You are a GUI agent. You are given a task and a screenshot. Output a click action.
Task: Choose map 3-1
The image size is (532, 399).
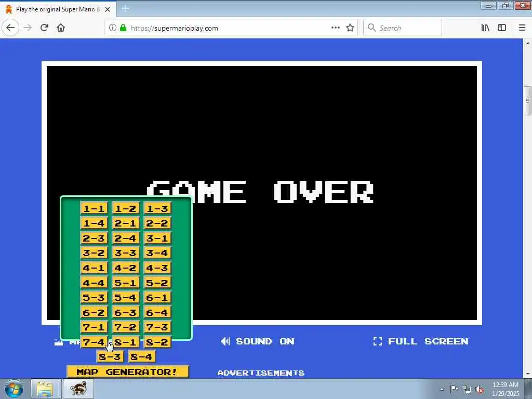coord(157,238)
